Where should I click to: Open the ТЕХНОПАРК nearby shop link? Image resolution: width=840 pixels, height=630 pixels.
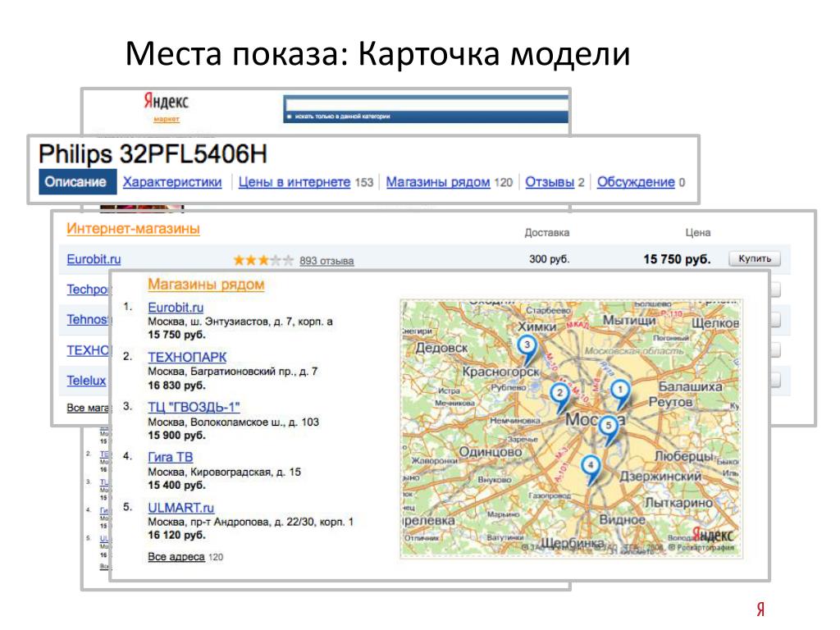[x=187, y=358]
